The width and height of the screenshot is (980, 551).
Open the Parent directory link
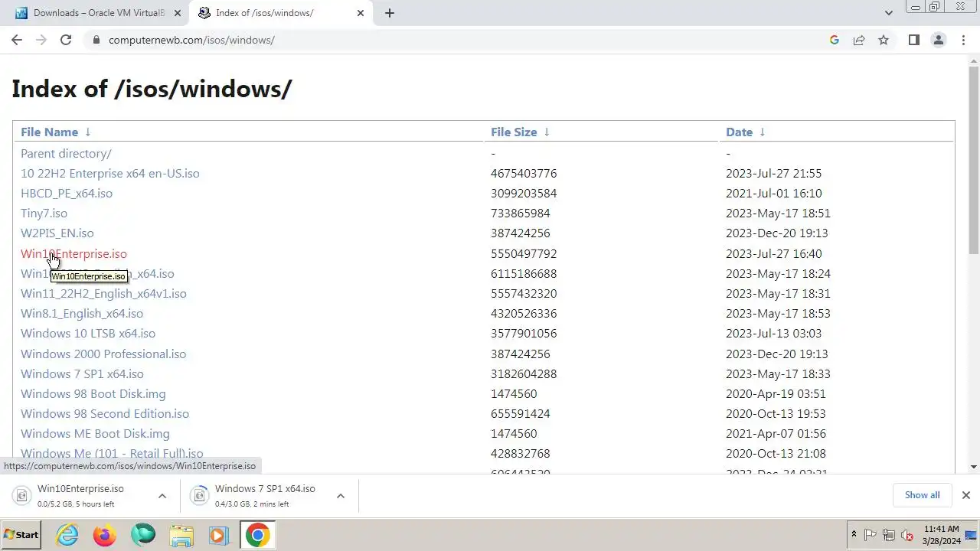coord(66,153)
